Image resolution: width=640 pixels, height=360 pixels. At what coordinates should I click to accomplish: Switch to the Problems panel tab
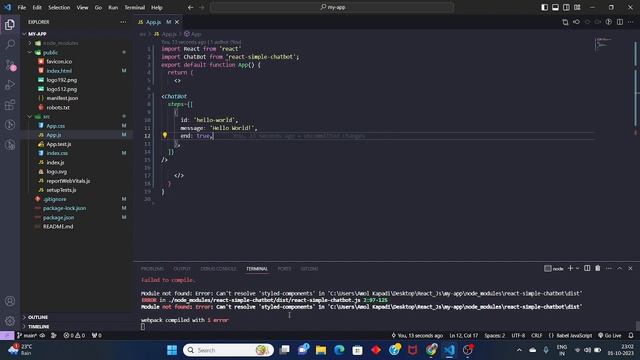tap(152, 269)
